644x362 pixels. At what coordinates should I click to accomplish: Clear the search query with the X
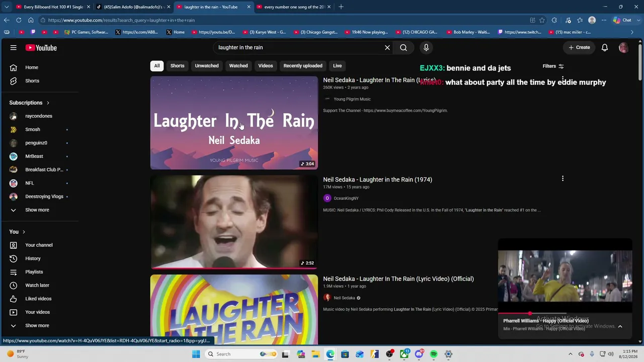387,48
